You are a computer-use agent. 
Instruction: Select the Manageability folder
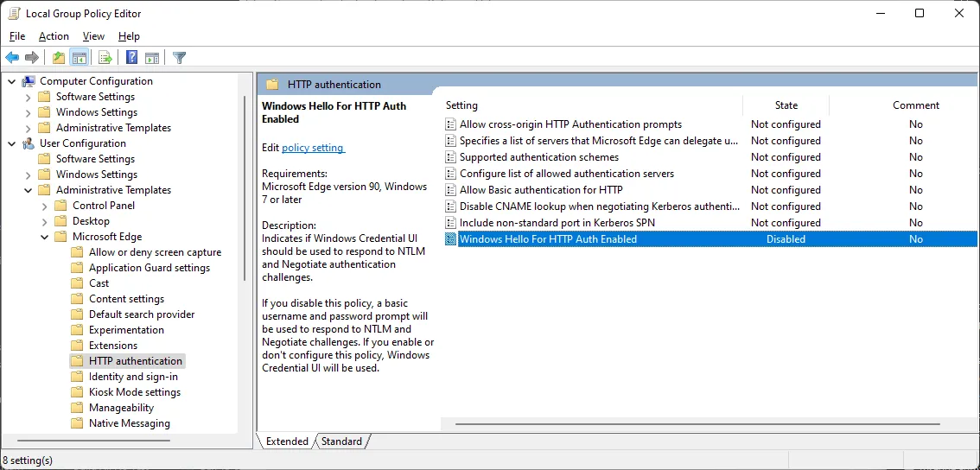[x=121, y=408]
